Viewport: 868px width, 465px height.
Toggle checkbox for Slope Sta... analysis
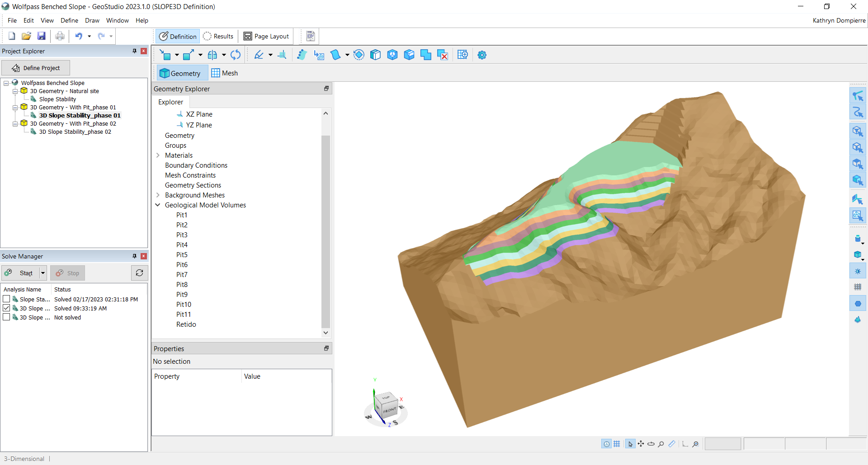pyautogui.click(x=6, y=299)
